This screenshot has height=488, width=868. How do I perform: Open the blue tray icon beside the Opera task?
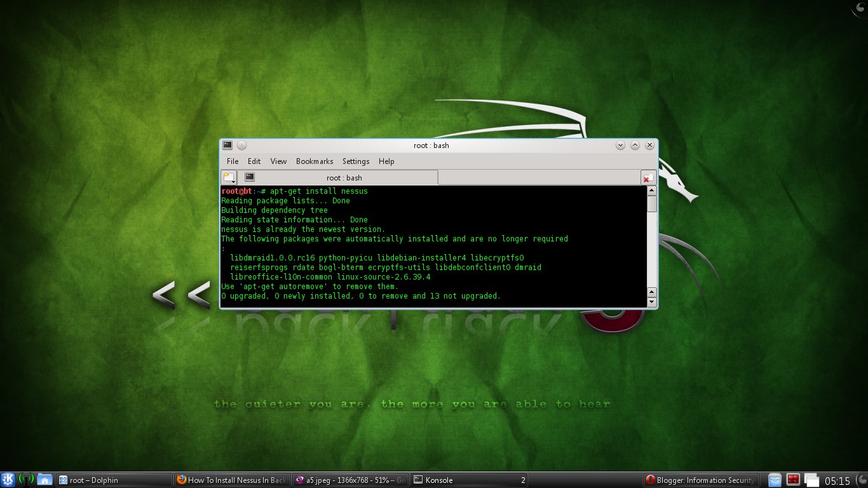coord(775,480)
